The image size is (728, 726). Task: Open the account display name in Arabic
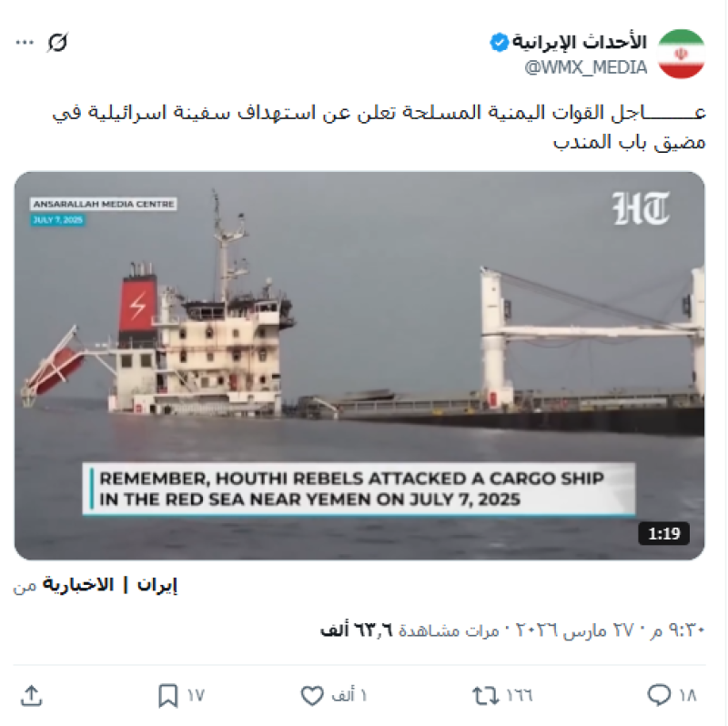580,42
